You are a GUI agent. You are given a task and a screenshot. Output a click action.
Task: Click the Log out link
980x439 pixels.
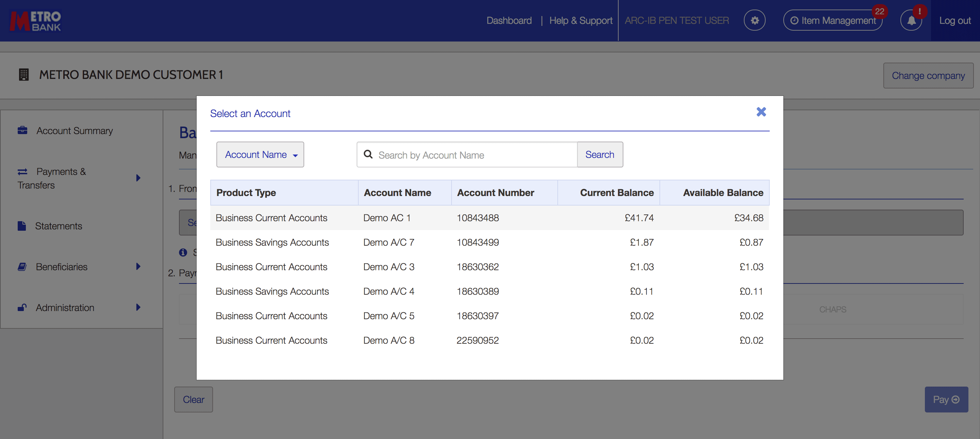[954, 20]
